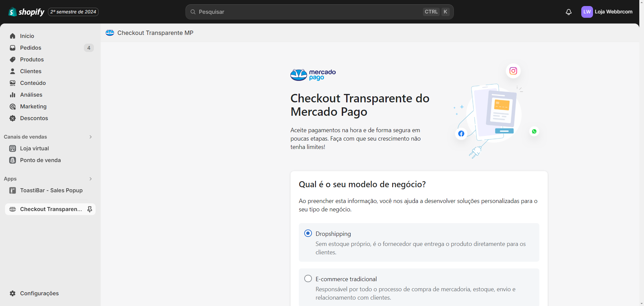The width and height of the screenshot is (644, 306).
Task: Click the heading 'Qual é o seu modelo de negócio?'
Action: (x=362, y=184)
